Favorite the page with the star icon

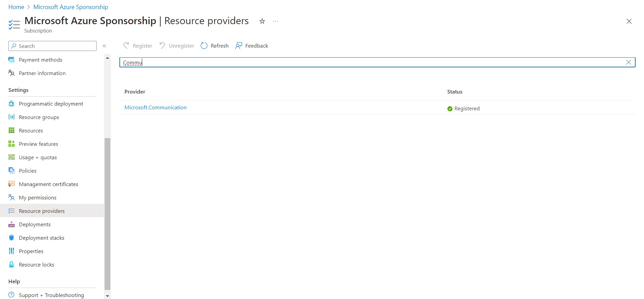262,21
